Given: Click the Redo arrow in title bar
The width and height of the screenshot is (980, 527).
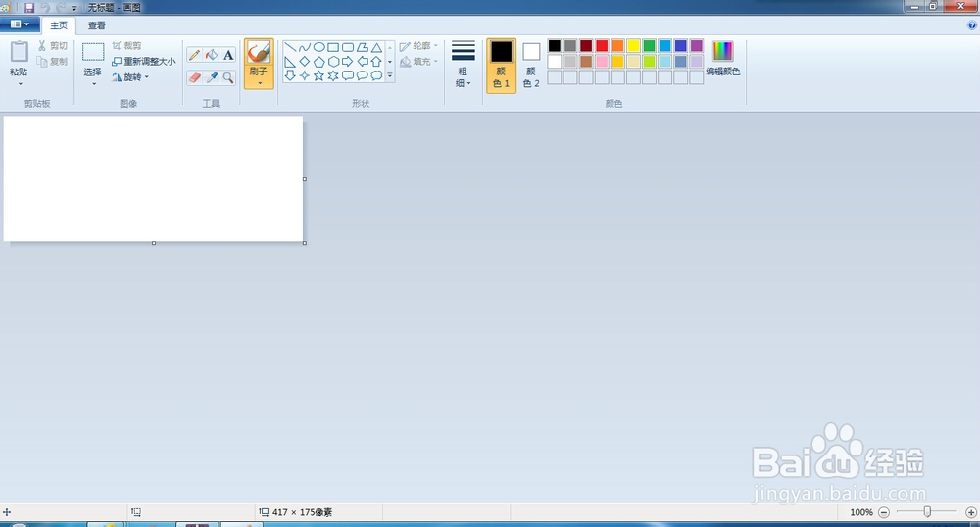Looking at the screenshot, I should 61,8.
